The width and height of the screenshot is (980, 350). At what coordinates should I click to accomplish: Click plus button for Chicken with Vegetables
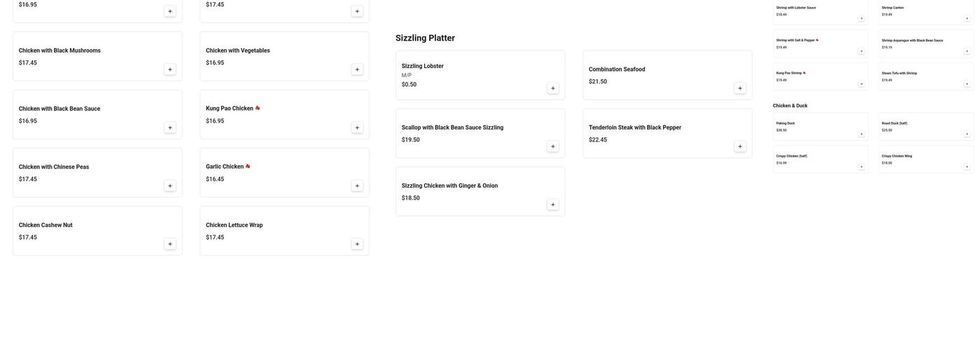point(357,69)
